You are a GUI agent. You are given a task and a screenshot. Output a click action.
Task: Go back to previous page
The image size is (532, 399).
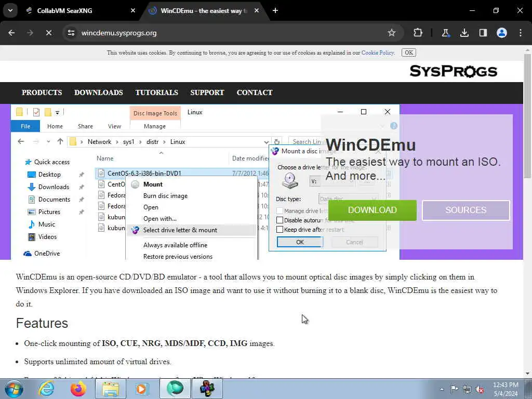(x=11, y=33)
